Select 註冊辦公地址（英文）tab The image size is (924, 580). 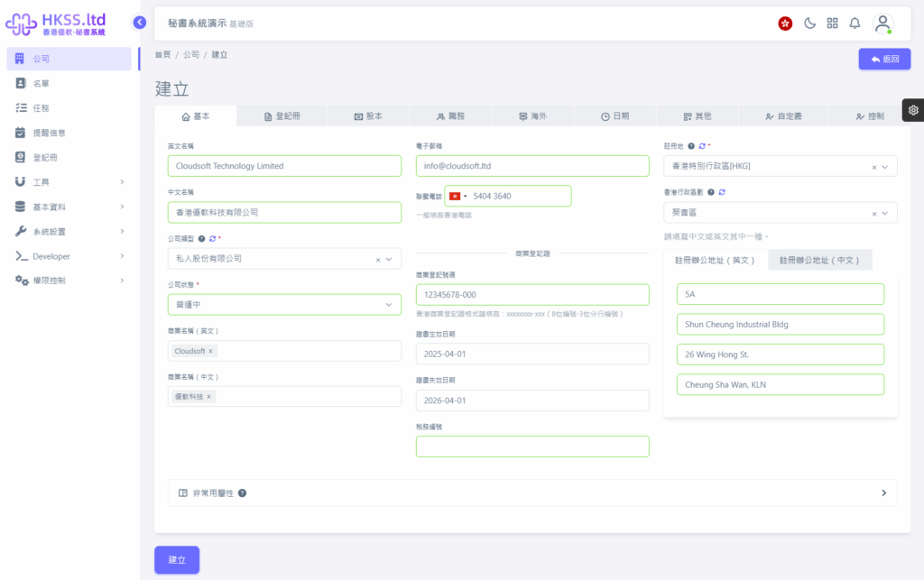point(716,261)
